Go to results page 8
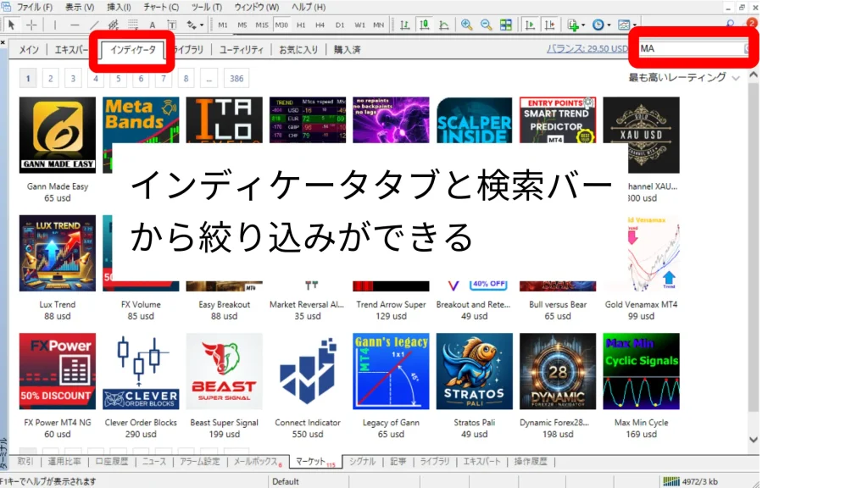868x488 pixels. (186, 79)
